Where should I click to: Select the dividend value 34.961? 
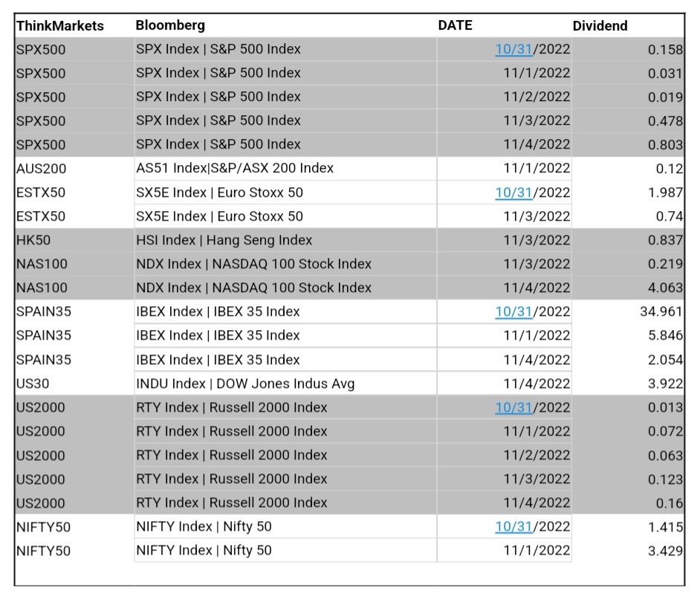tap(661, 311)
